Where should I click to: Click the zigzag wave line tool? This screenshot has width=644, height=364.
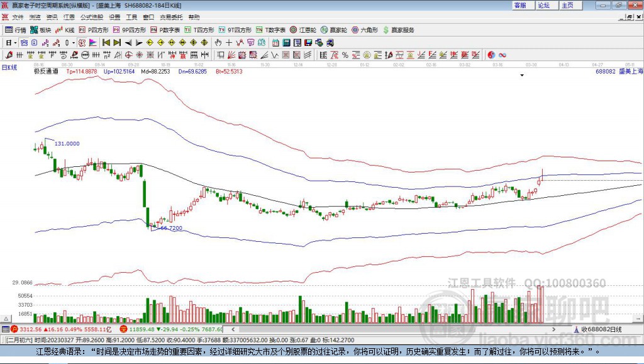pos(275,55)
